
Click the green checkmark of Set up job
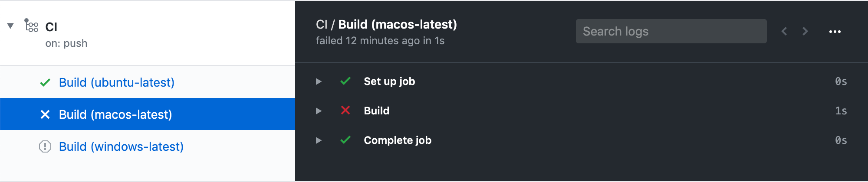tap(345, 81)
